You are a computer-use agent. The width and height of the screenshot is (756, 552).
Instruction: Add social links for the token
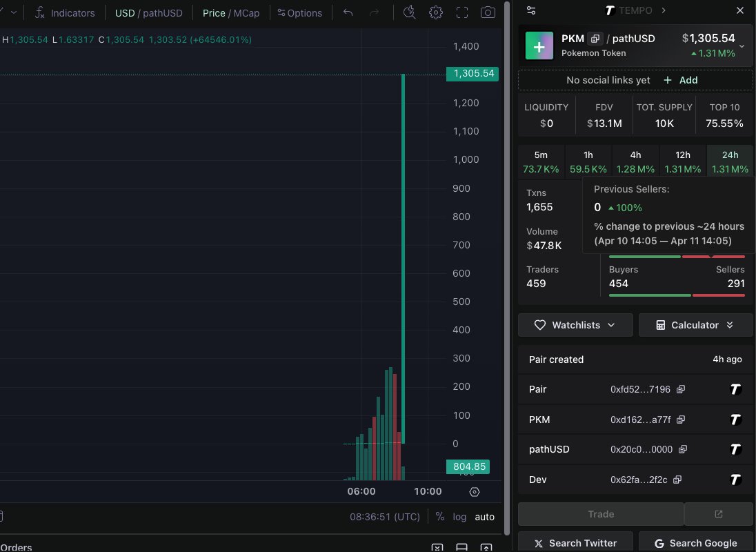[681, 80]
